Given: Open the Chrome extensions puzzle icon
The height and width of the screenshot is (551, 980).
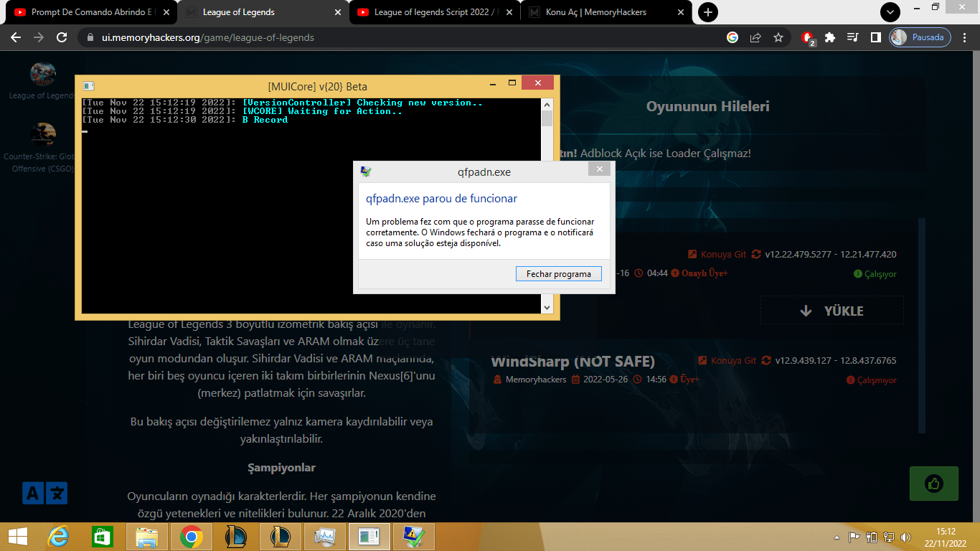Looking at the screenshot, I should [x=830, y=37].
